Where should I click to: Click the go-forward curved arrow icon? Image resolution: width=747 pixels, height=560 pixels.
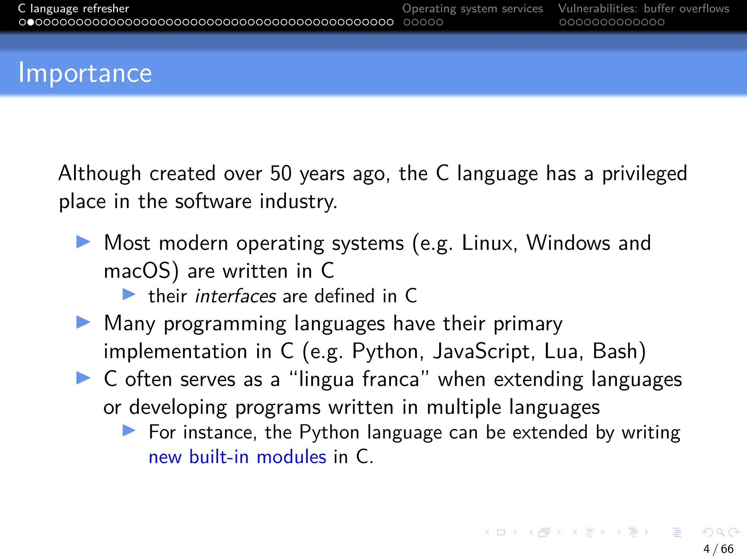(x=734, y=533)
